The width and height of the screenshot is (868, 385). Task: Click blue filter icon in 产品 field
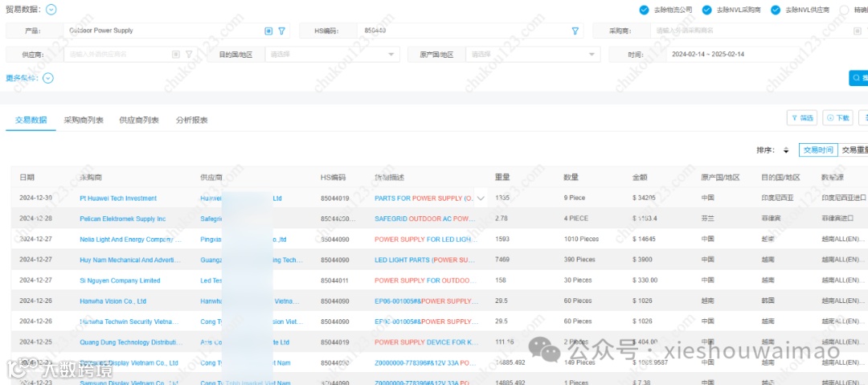click(281, 31)
